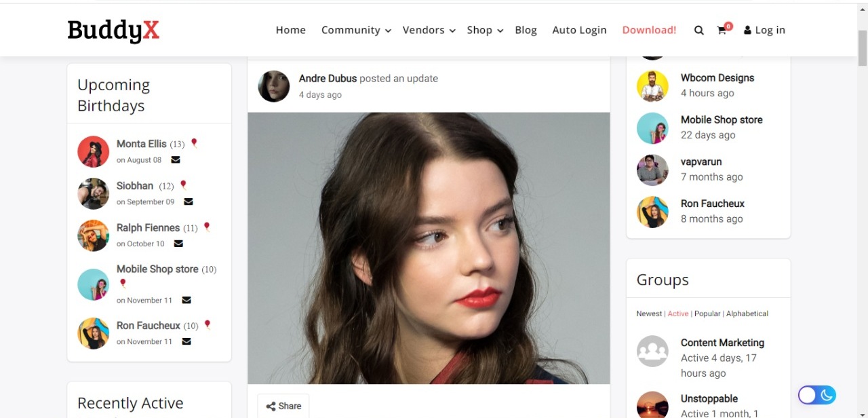This screenshot has width=868, height=418.
Task: Click '8 months ago' activity text
Action: (x=712, y=218)
